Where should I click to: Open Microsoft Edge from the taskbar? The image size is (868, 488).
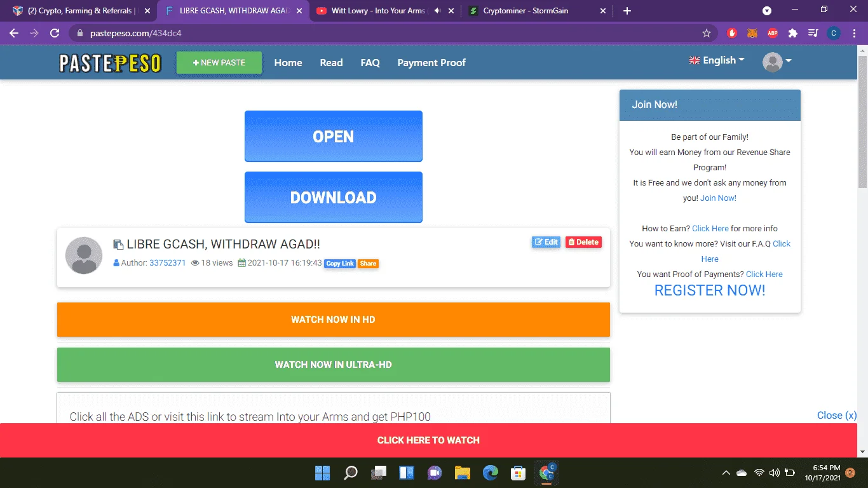(x=491, y=473)
